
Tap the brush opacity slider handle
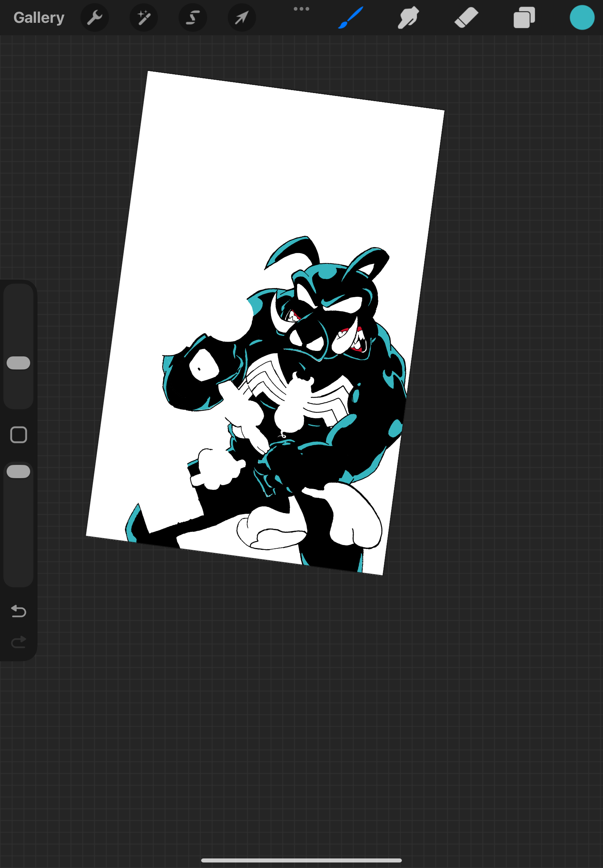click(18, 472)
